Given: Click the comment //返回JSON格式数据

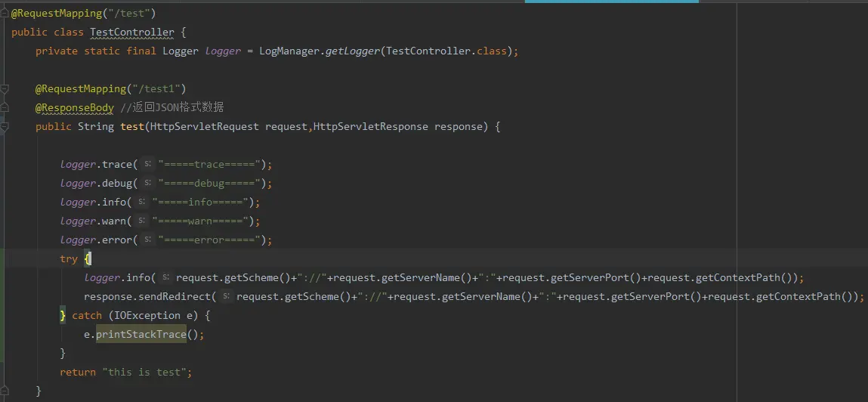Looking at the screenshot, I should 171,107.
